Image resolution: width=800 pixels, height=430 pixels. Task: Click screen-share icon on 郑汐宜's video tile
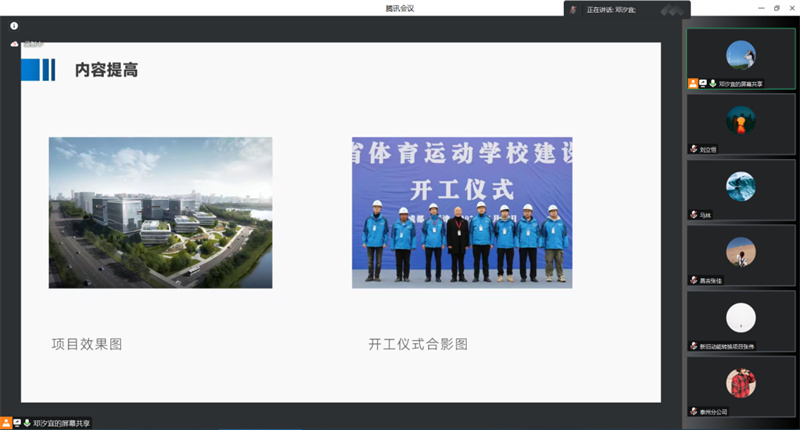coord(703,84)
